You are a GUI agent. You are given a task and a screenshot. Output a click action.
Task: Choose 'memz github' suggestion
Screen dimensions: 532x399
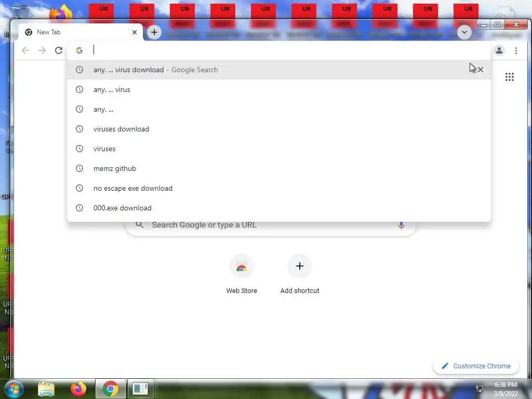pos(278,168)
